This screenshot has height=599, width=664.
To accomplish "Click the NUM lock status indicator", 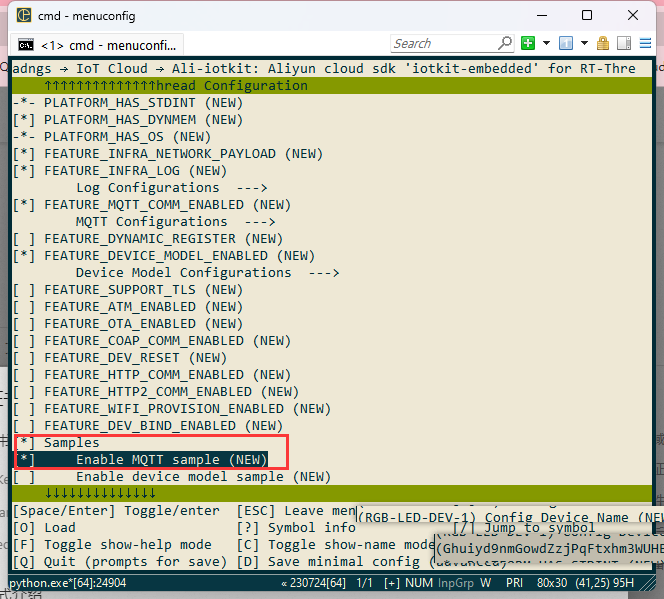I will (419, 583).
